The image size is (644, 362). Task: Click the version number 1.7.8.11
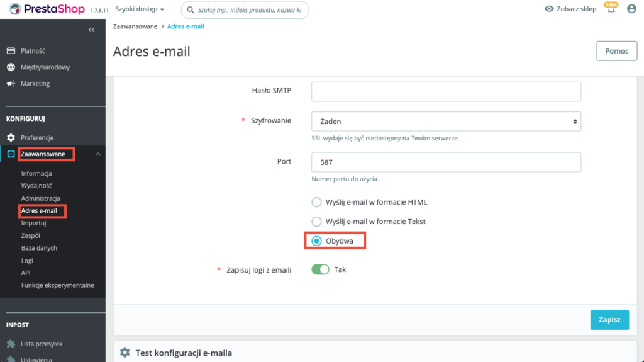99,11
